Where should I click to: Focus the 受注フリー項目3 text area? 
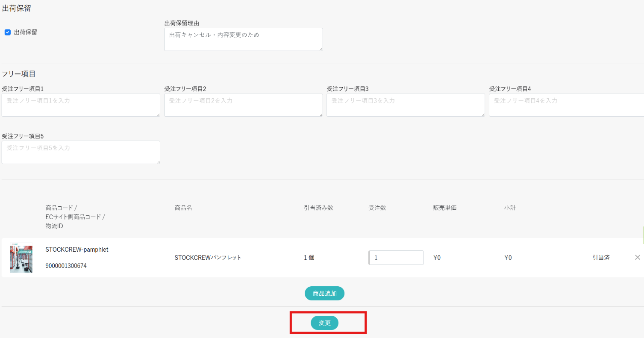click(405, 105)
